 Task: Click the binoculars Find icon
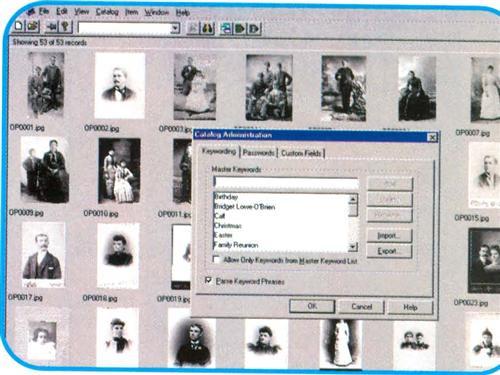coord(207,28)
